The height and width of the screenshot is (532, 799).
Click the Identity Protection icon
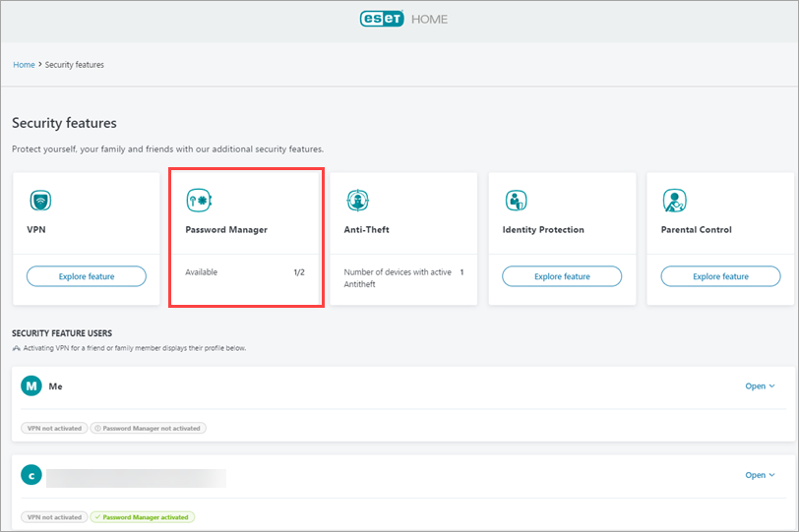(x=516, y=200)
